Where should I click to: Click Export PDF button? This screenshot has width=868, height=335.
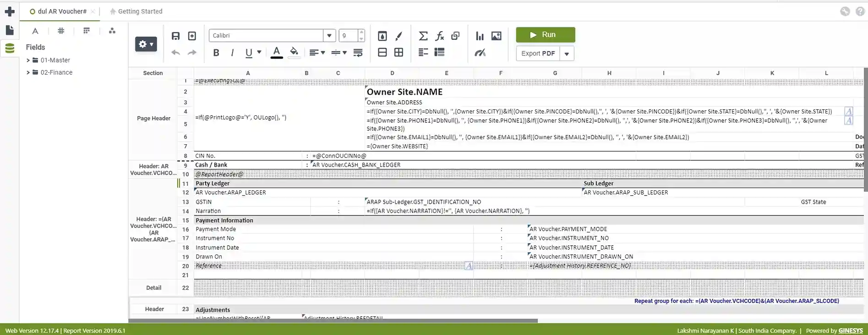pyautogui.click(x=538, y=54)
